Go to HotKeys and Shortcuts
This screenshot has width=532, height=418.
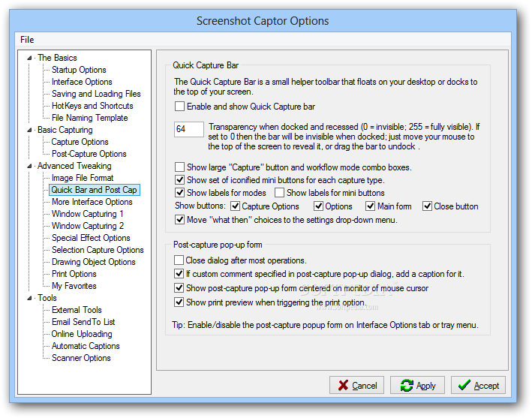[x=92, y=106]
